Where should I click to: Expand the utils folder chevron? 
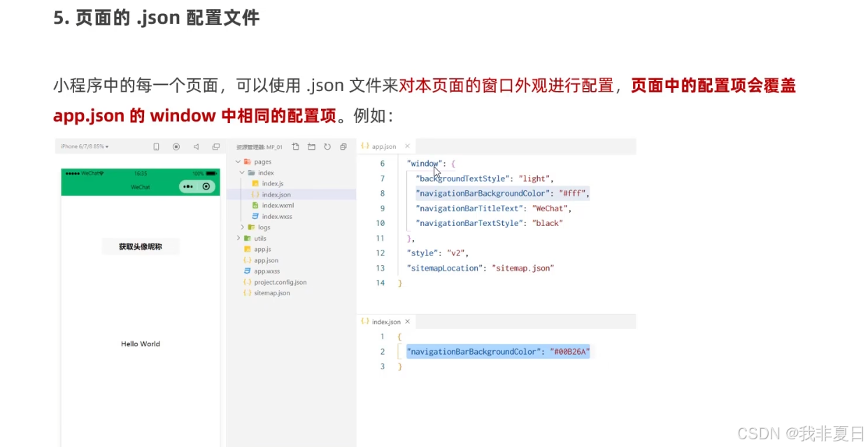[238, 239]
